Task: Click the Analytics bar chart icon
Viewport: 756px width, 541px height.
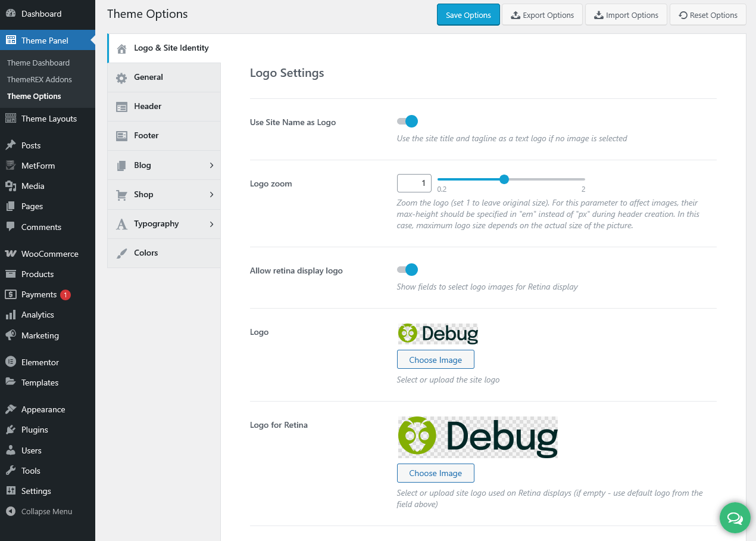Action: (11, 315)
